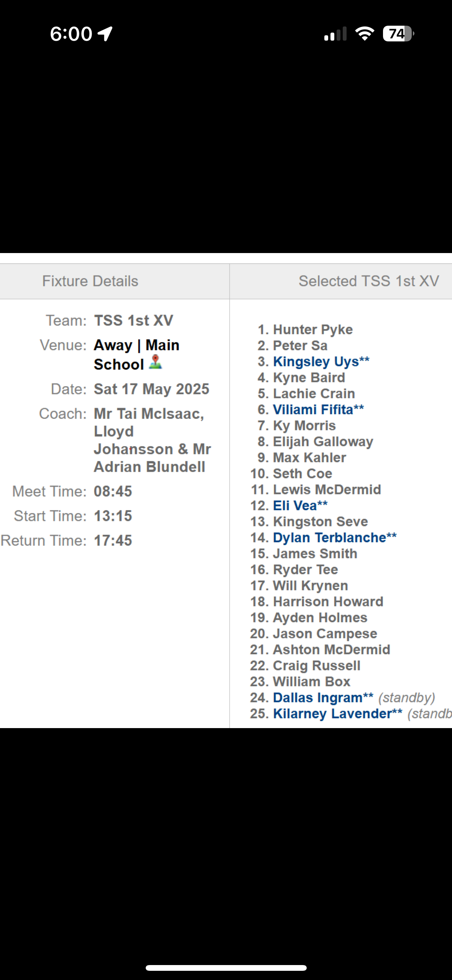Open Dylan Terblanche player link

[329, 538]
